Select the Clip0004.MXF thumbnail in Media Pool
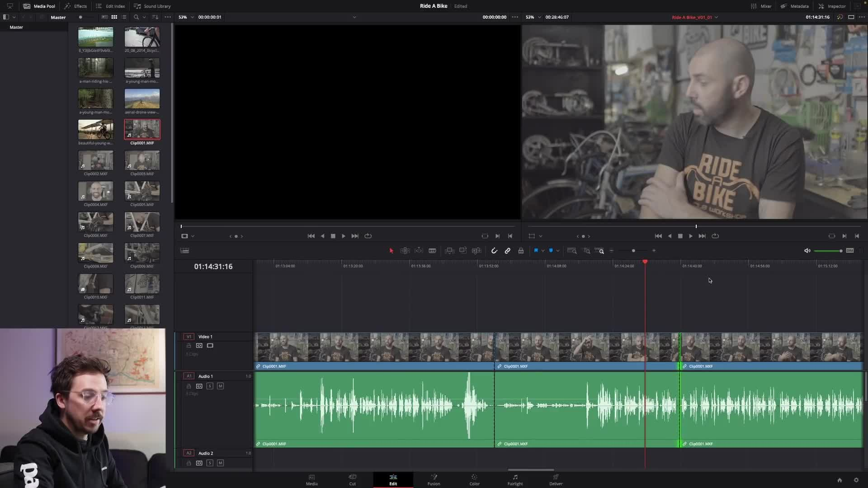This screenshot has width=868, height=488. pyautogui.click(x=95, y=192)
